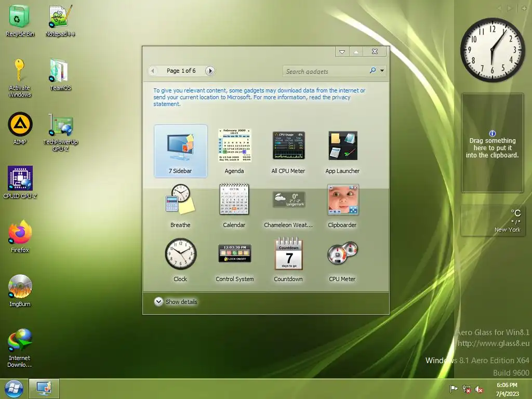Viewport: 532px width, 399px height.
Task: Open Notepad++ desktop shortcut
Action: (60, 20)
